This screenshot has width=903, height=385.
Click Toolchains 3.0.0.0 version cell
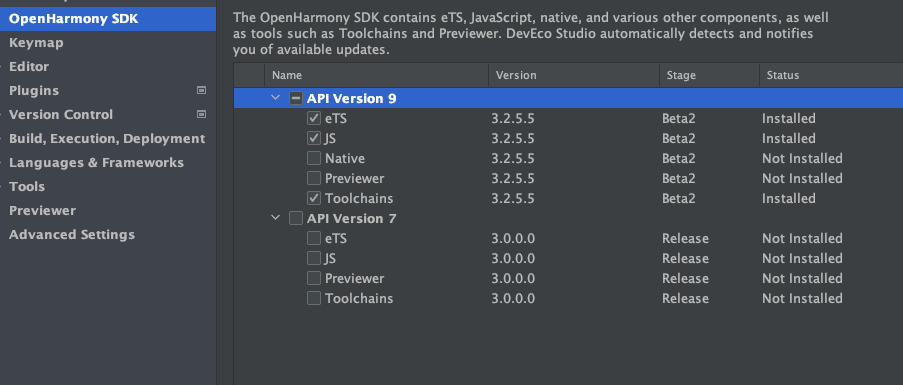[513, 299]
